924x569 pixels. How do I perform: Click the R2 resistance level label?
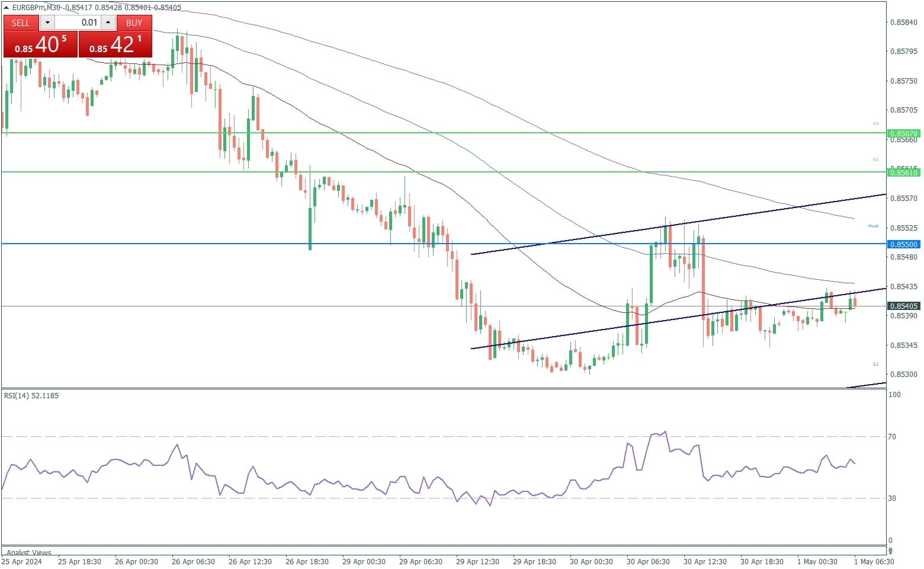point(875,160)
